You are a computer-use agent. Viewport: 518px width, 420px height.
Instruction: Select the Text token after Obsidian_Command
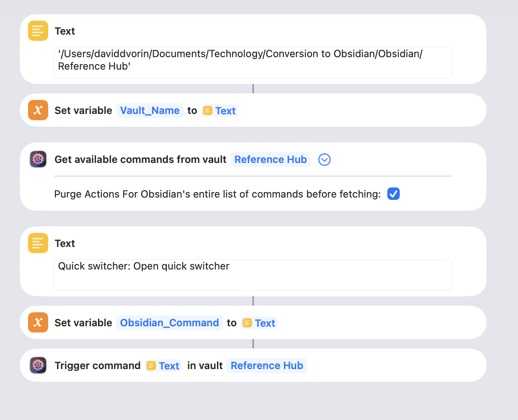[259, 323]
